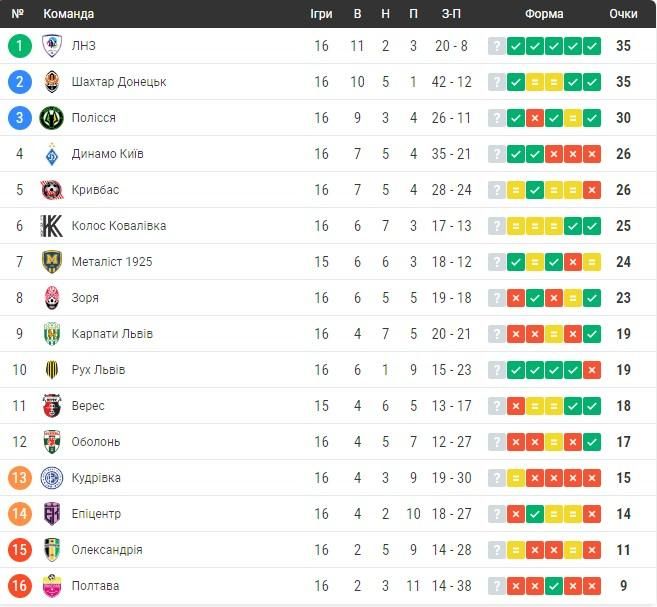Click the Рух Львів club logo

pyautogui.click(x=51, y=370)
